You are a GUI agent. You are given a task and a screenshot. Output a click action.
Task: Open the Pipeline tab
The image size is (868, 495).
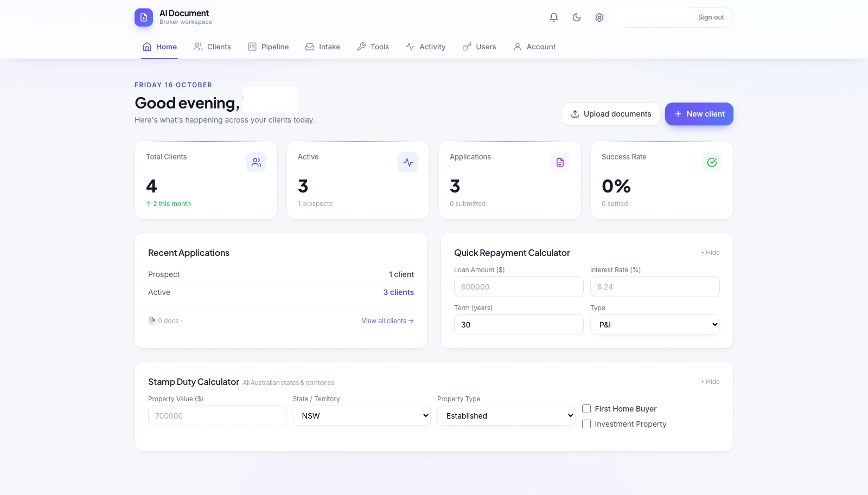point(268,47)
